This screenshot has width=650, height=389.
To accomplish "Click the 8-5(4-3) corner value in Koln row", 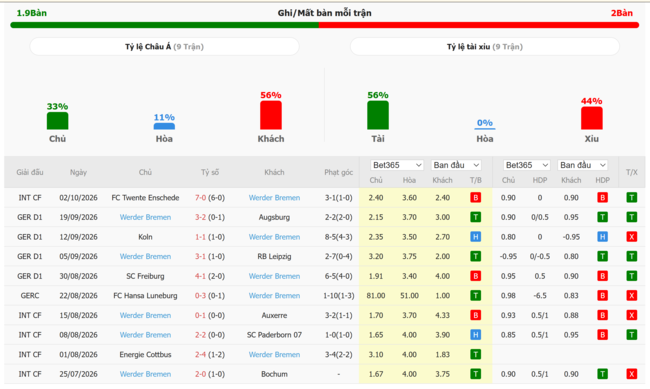I will [x=338, y=237].
